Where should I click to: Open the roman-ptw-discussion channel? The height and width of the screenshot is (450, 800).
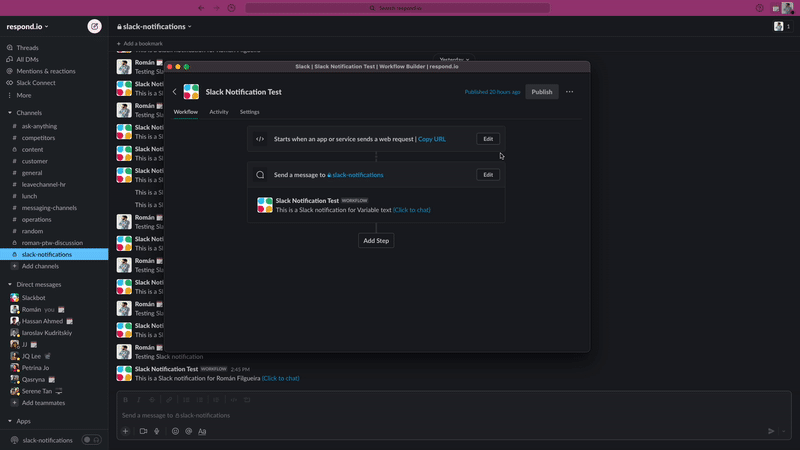54,242
